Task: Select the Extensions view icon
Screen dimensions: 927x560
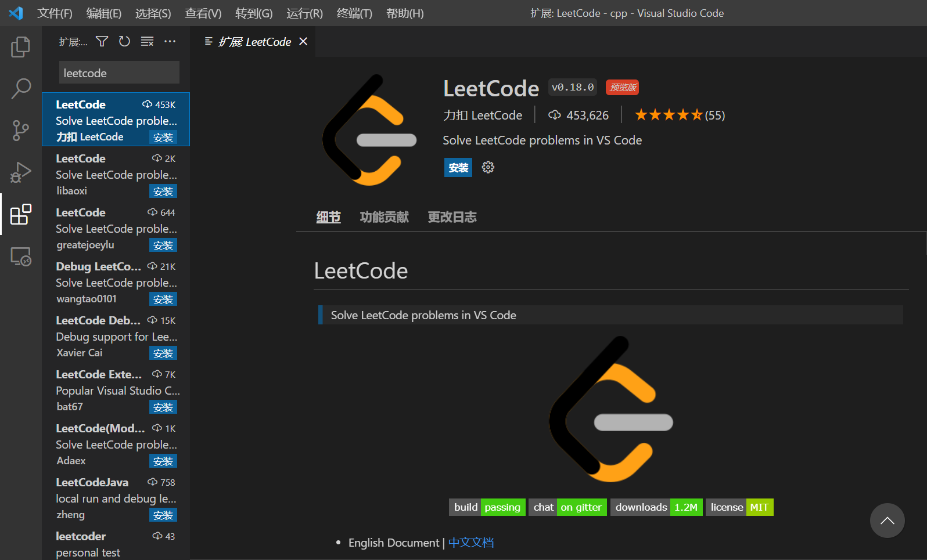Action: tap(21, 214)
